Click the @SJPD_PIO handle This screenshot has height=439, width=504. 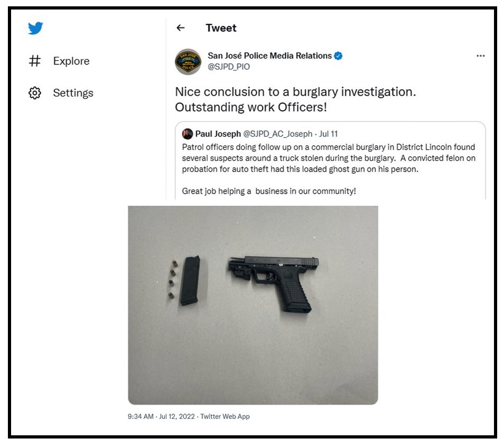(229, 67)
